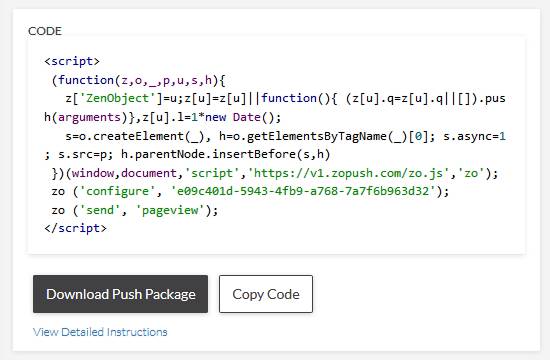550x360 pixels.
Task: Click the closing </script> tag line
Action: tap(75, 228)
